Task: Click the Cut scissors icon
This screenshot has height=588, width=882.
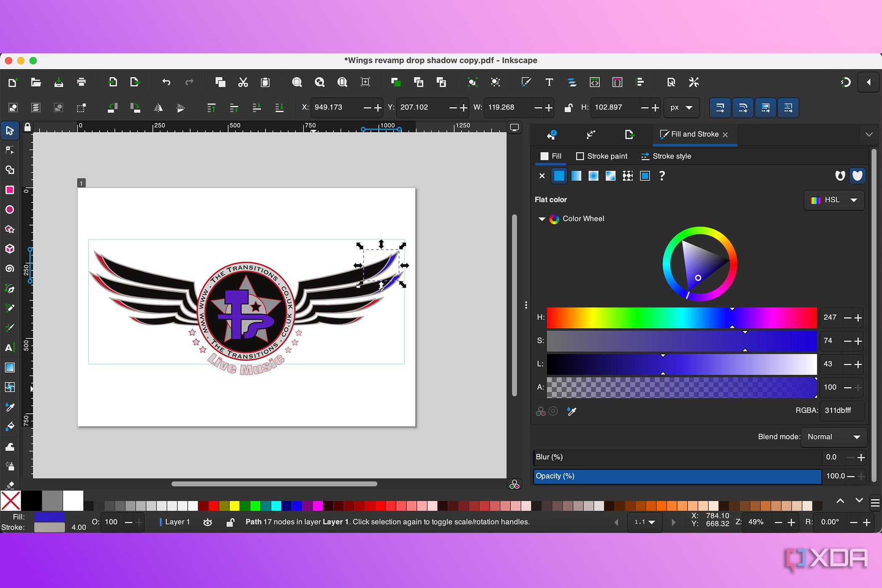Action: point(243,82)
